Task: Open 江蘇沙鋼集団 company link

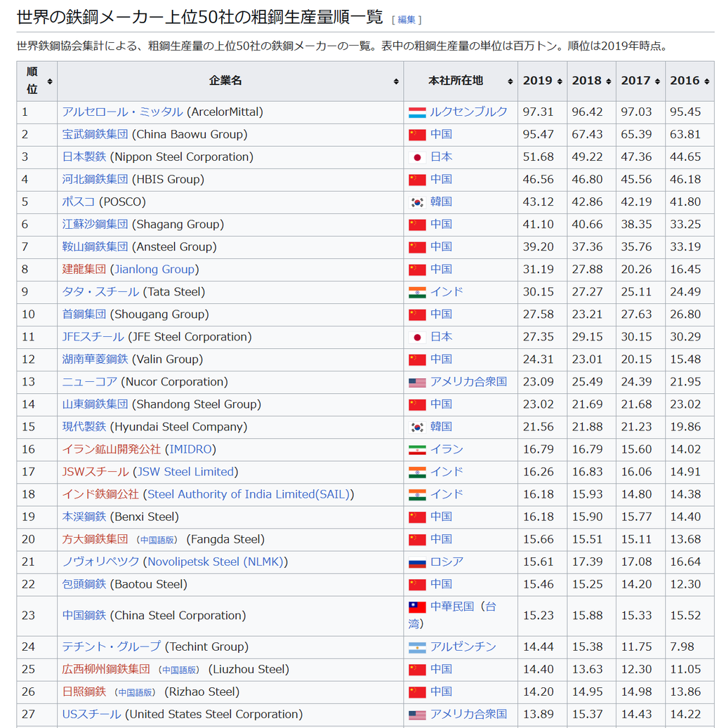Action: click(x=95, y=225)
